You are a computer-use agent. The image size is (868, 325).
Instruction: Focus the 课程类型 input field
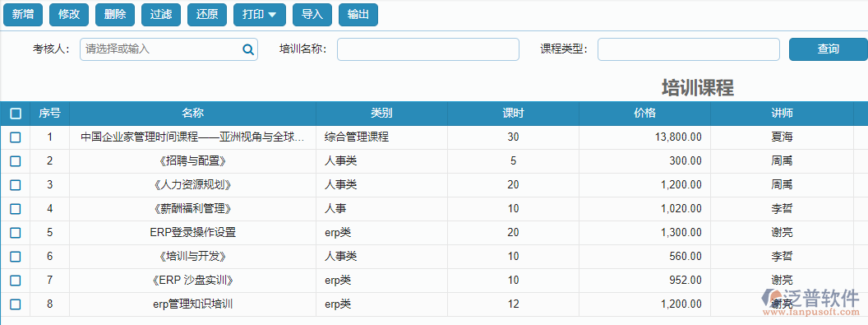689,49
